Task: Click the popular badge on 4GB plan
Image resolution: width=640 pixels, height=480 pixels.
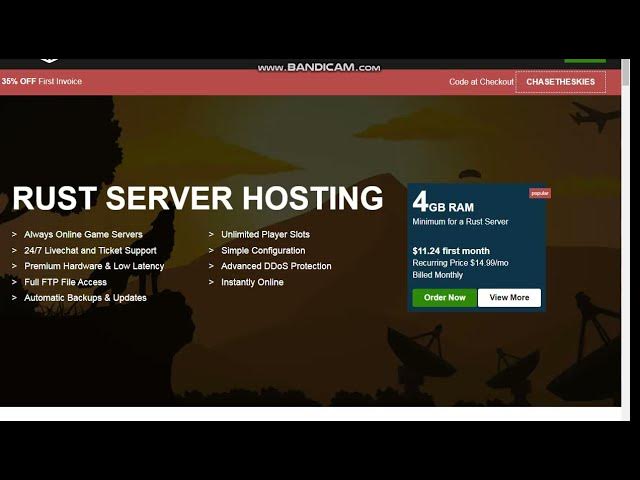Action: click(540, 193)
